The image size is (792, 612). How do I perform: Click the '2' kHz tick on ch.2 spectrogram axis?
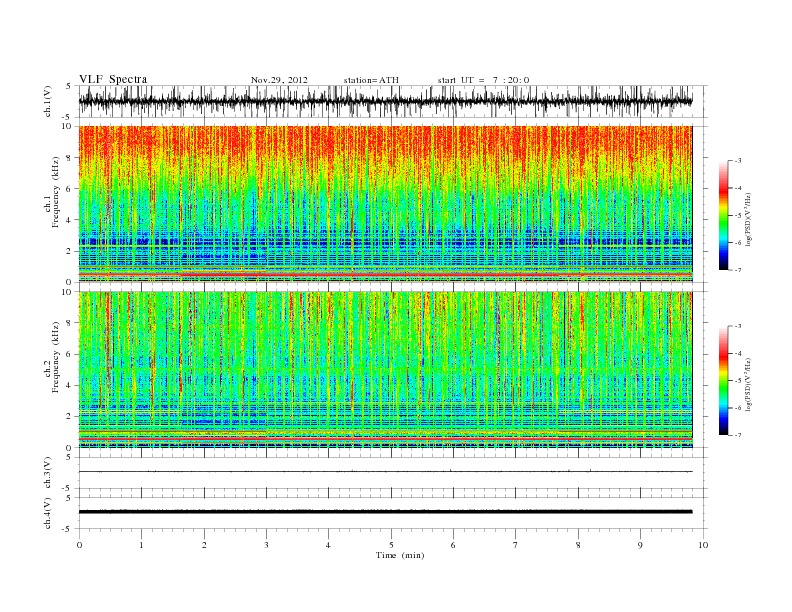point(69,417)
